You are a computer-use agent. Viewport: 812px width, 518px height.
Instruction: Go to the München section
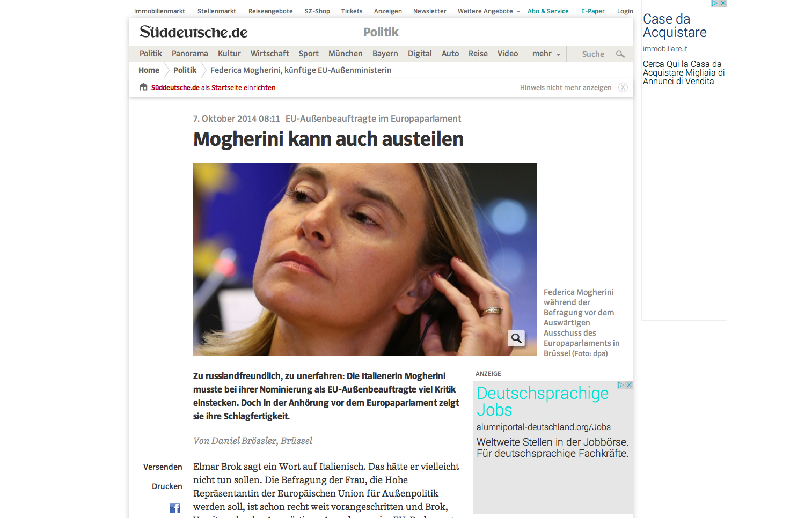point(345,54)
